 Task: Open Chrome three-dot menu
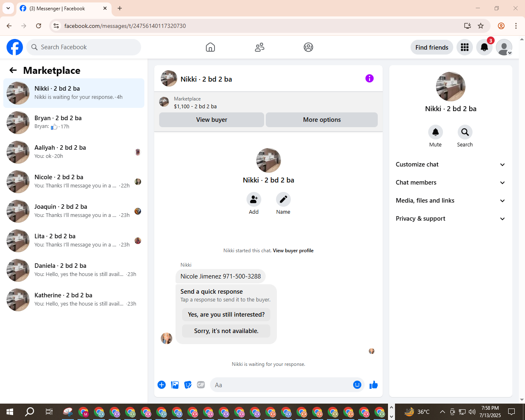(x=516, y=26)
